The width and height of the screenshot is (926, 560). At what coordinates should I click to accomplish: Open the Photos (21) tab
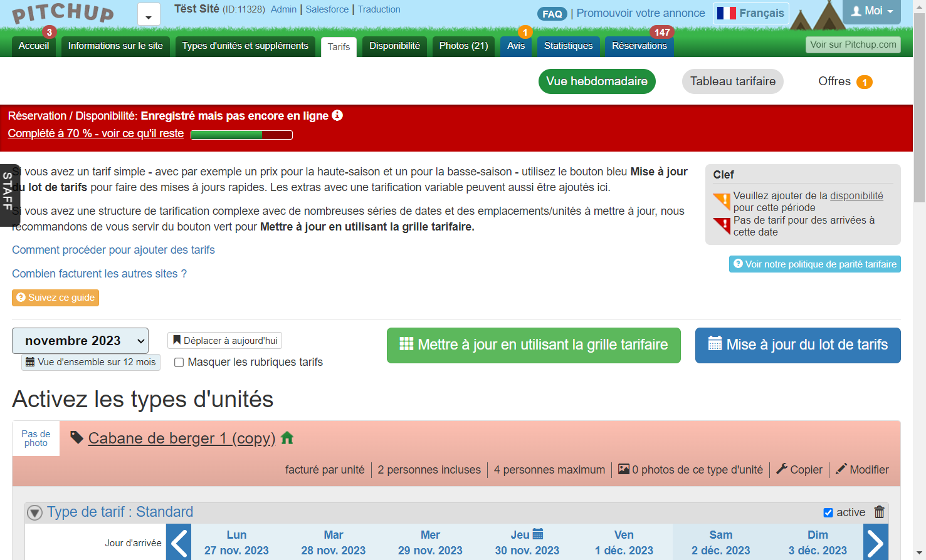click(464, 46)
